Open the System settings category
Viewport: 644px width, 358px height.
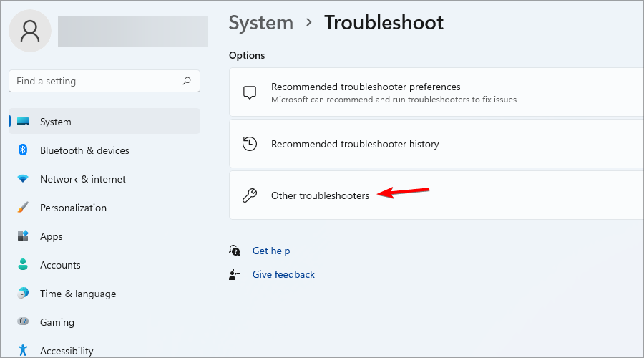[55, 122]
